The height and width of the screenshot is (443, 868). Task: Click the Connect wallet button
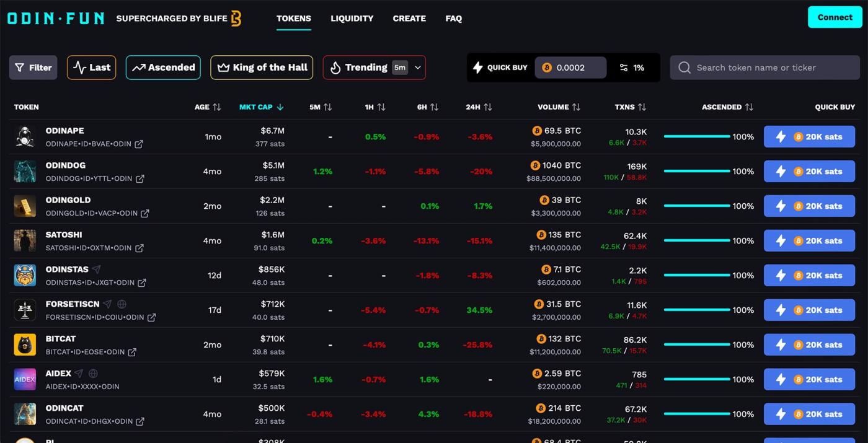tap(834, 17)
